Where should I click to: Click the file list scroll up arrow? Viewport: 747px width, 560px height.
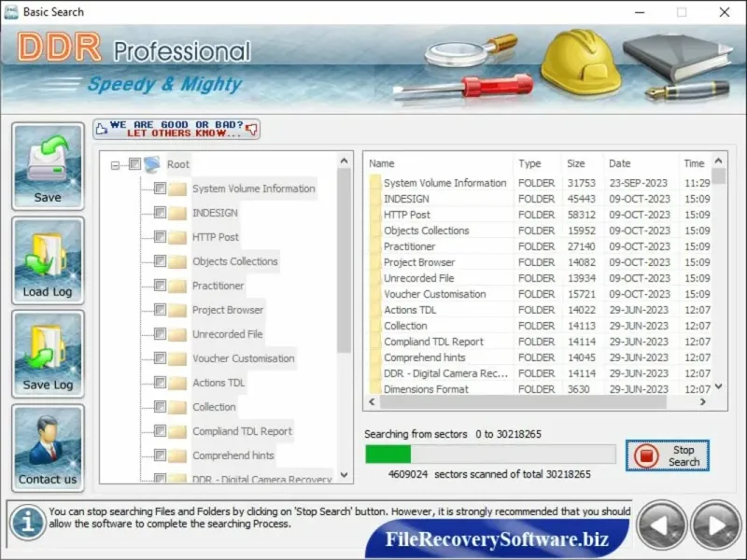point(719,161)
